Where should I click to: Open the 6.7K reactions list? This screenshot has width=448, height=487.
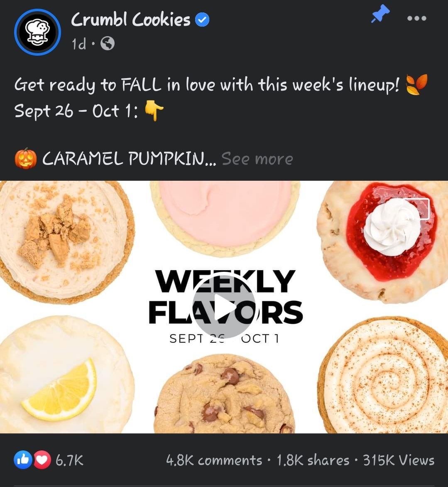[69, 460]
